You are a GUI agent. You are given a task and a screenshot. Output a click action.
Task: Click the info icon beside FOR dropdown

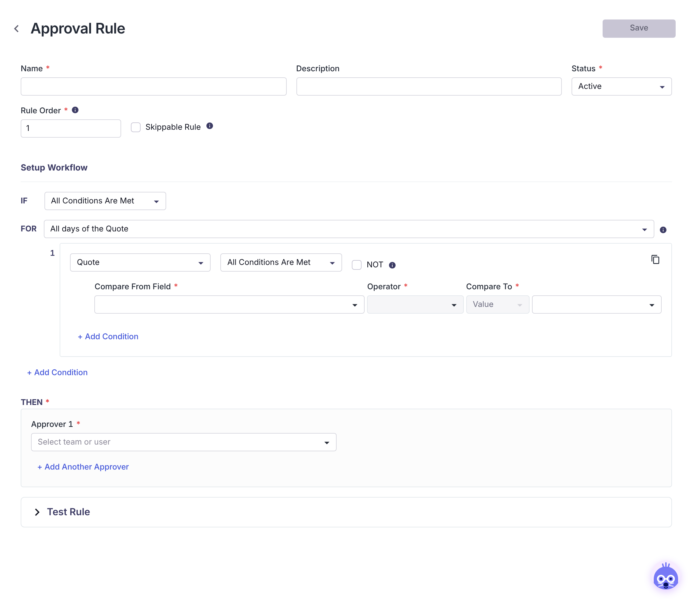663,230
